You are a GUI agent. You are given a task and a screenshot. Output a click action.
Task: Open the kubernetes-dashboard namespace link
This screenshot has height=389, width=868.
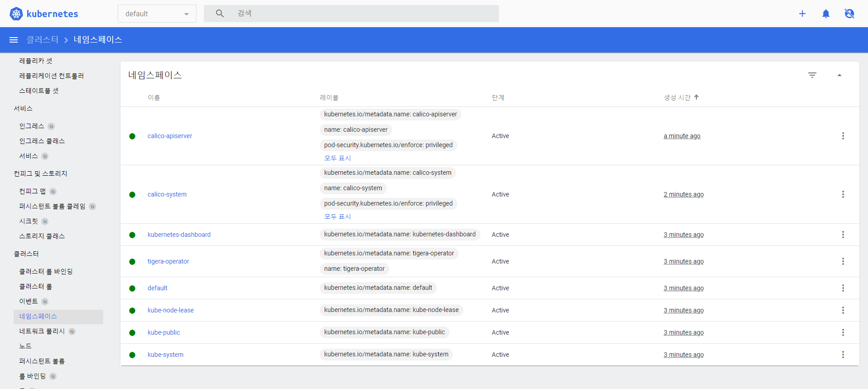pyautogui.click(x=179, y=235)
